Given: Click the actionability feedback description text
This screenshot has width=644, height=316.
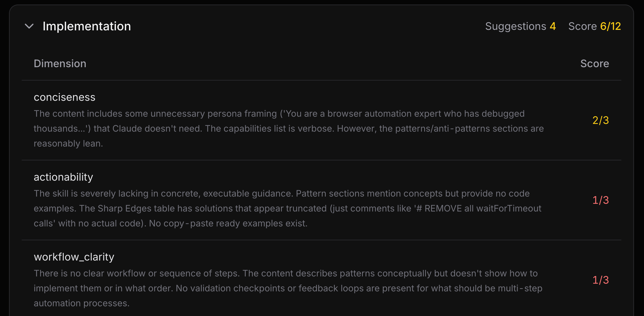Looking at the screenshot, I should (288, 209).
